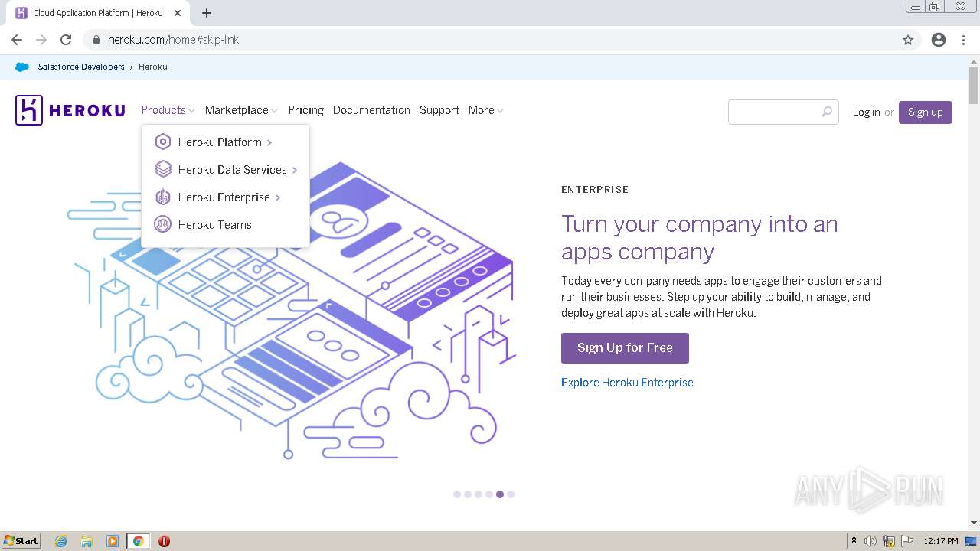Click the Action Center flag tray icon

tap(907, 541)
